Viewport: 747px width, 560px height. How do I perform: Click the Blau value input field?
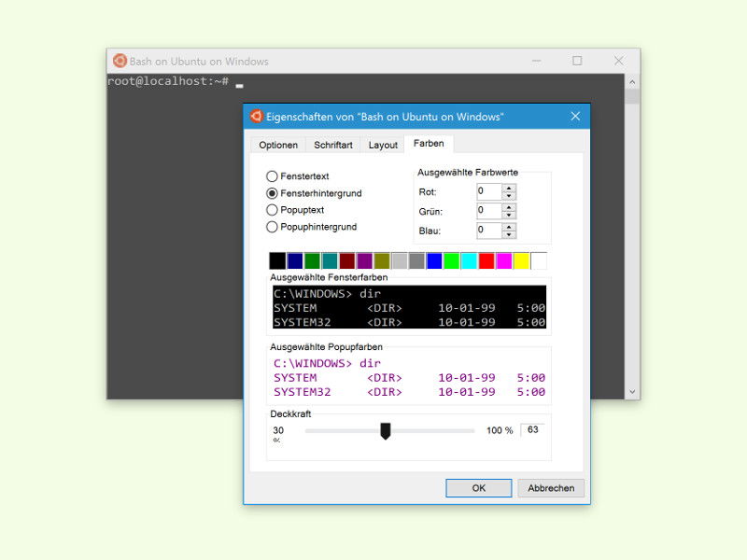488,231
